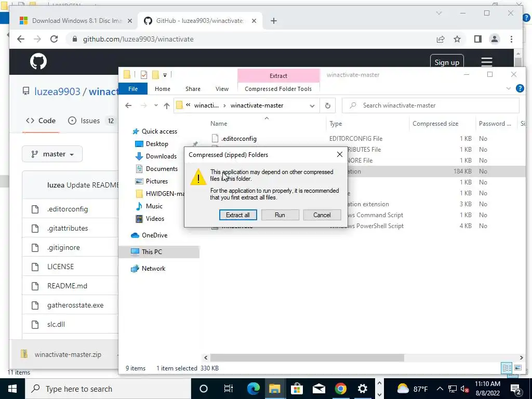Go back in Chrome browser
This screenshot has width=532, height=399.
pos(21,39)
